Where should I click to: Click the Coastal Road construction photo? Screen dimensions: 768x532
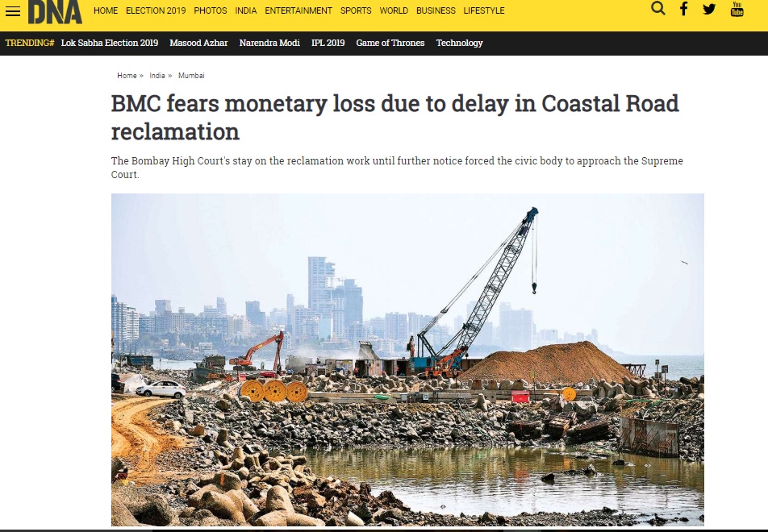(x=407, y=360)
